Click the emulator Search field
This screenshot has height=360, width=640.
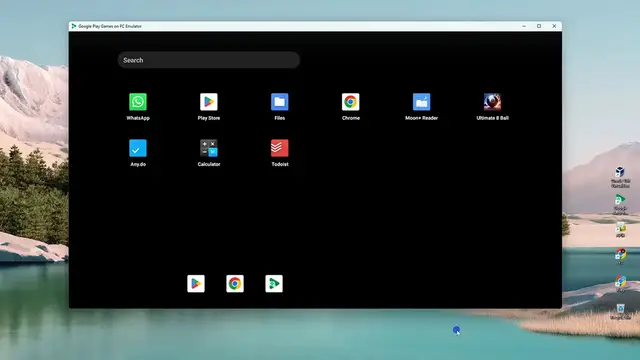pos(209,60)
